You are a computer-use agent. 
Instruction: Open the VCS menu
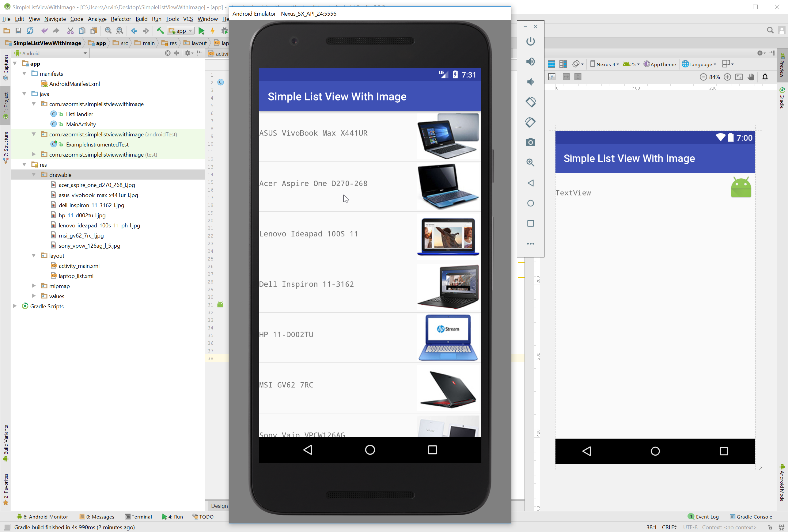(x=188, y=19)
